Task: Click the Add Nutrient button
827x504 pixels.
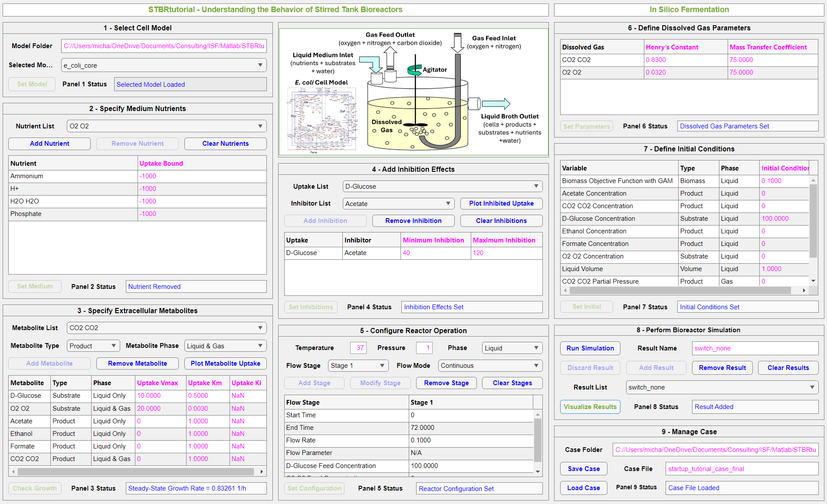Action: 49,144
